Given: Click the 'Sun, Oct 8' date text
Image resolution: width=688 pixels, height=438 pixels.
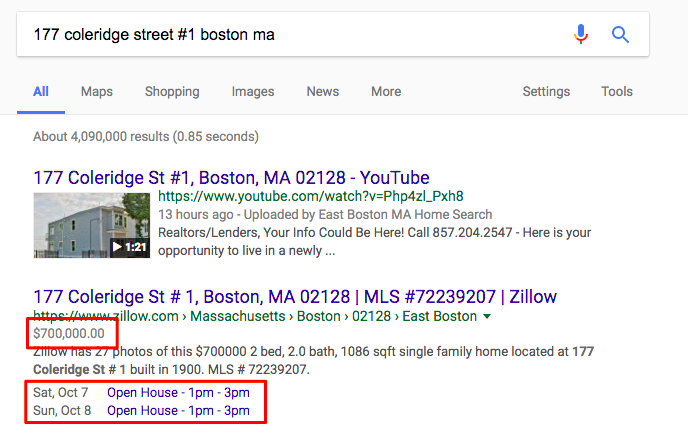Looking at the screenshot, I should pos(62,410).
